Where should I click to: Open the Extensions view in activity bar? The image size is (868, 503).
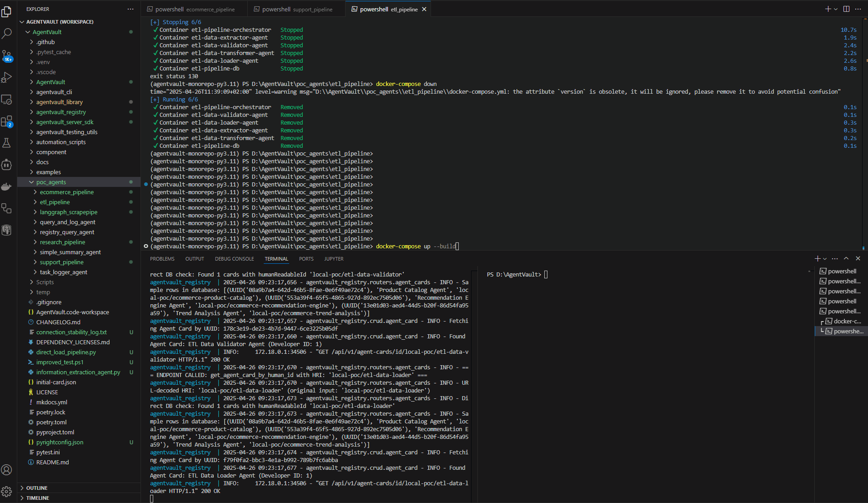(x=6, y=121)
